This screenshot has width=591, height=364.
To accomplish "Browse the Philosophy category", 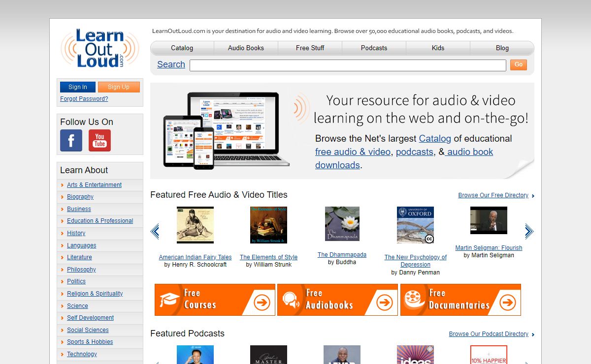I will (81, 270).
